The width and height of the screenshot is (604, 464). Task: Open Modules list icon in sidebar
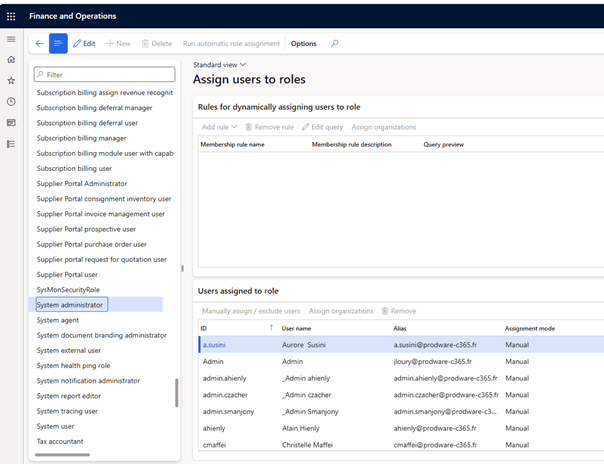[x=11, y=144]
